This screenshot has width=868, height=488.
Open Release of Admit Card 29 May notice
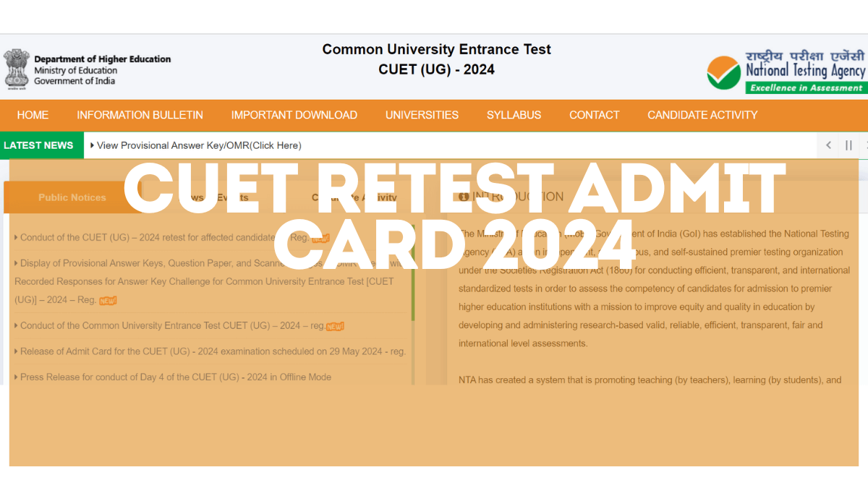coord(210,351)
